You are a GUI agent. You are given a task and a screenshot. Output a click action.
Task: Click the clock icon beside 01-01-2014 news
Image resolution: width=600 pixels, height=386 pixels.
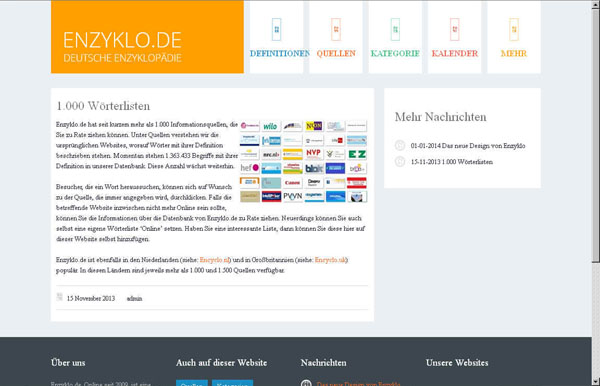coord(399,145)
